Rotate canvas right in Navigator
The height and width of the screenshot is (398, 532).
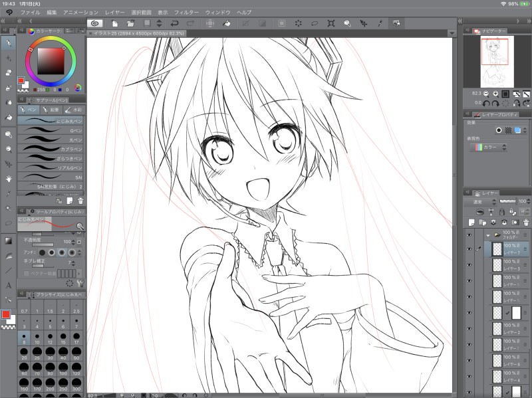(495, 103)
